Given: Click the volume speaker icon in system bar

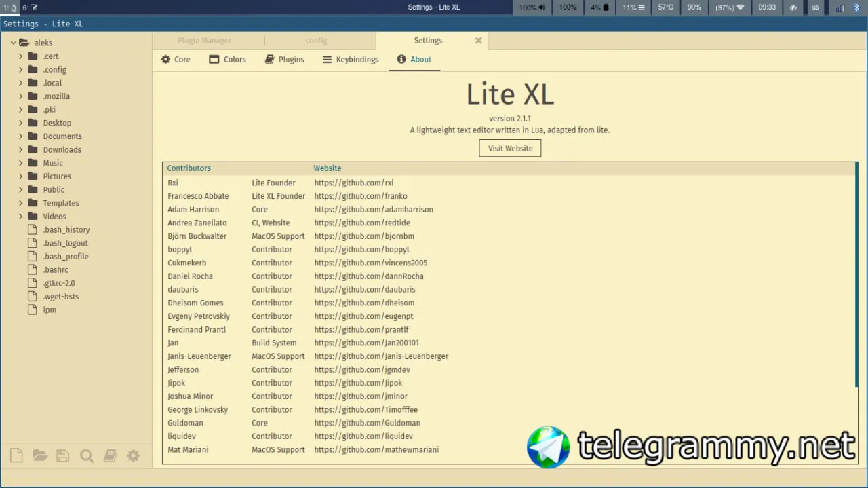Looking at the screenshot, I should click(542, 7).
